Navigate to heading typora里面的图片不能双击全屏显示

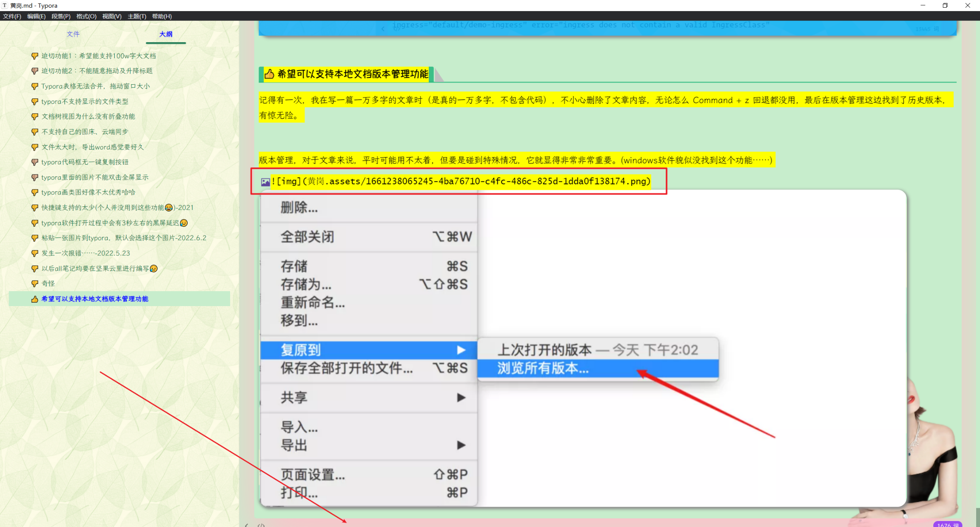tap(95, 177)
